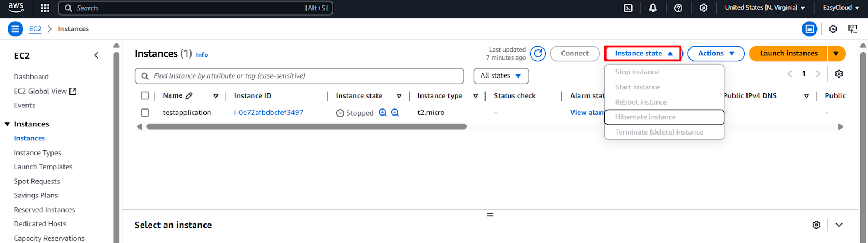Open the Launch instances split arrow
Viewport: 868px width, 243px height.
tap(837, 53)
